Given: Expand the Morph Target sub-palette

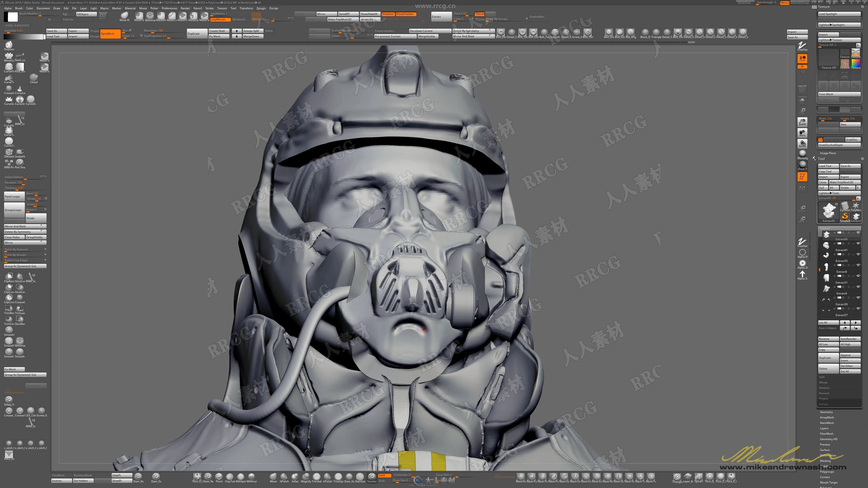Looking at the screenshot, I should pyautogui.click(x=829, y=483).
